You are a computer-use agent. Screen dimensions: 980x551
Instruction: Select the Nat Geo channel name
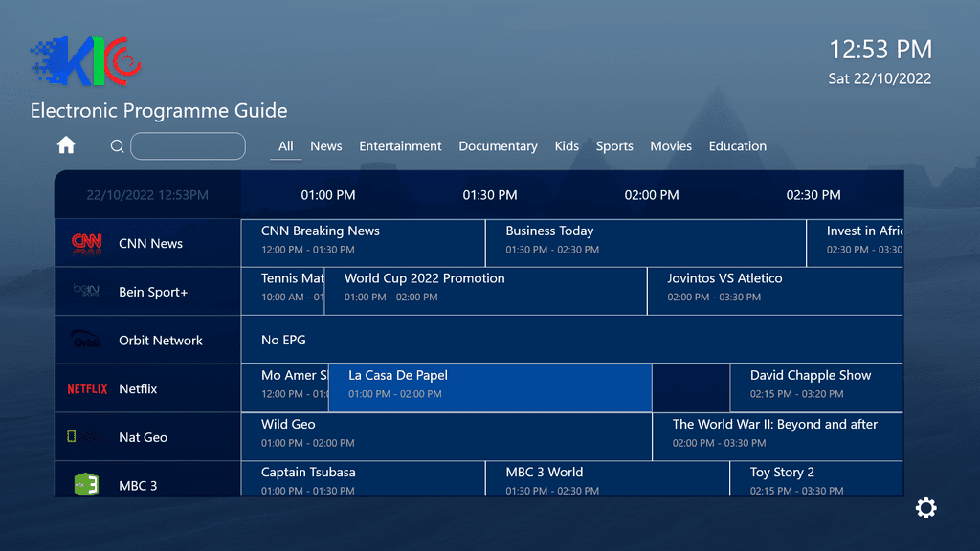tap(144, 437)
